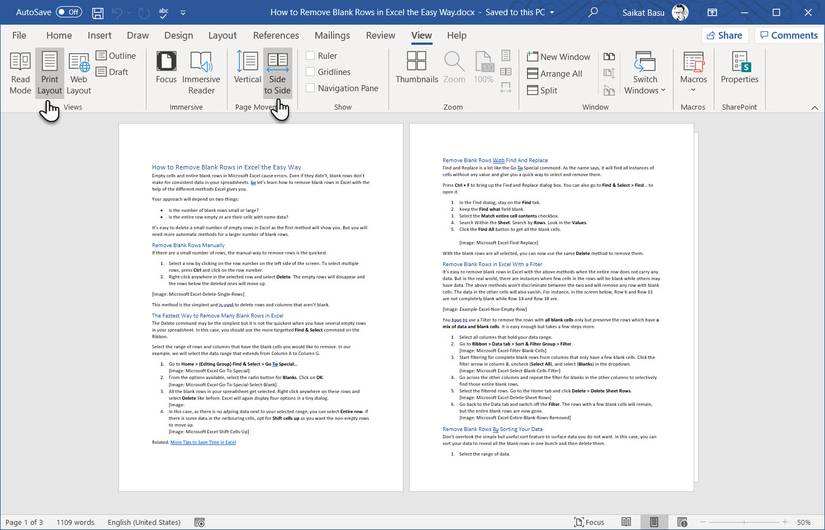Open the Comments button
Viewport: 825px width, 530px height.
pos(788,35)
